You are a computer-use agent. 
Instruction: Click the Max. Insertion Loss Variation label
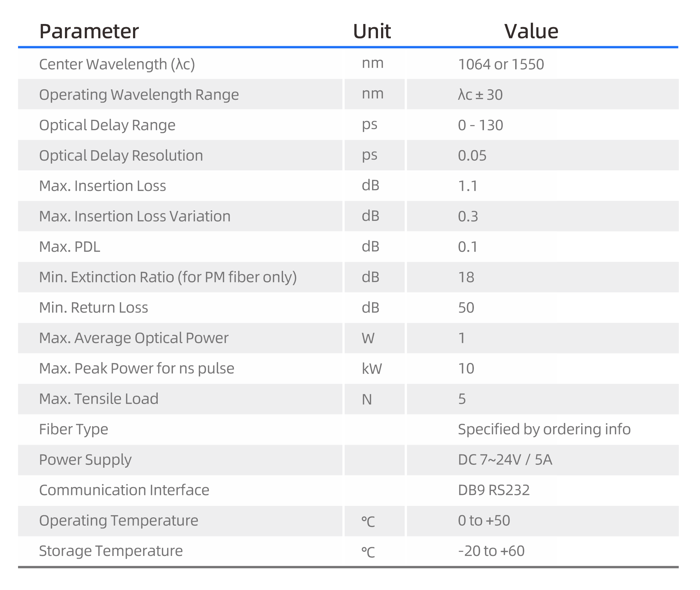coord(135,216)
